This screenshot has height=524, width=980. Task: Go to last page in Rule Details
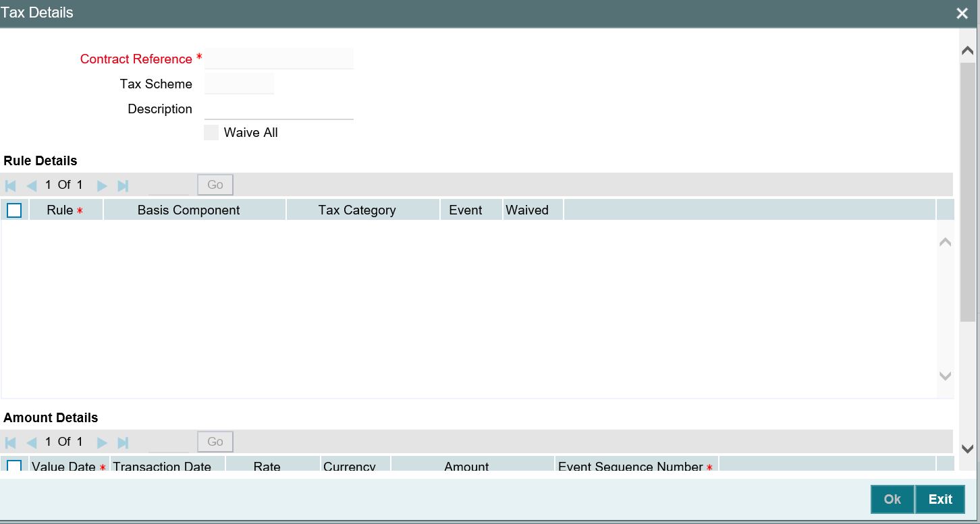[x=123, y=185]
